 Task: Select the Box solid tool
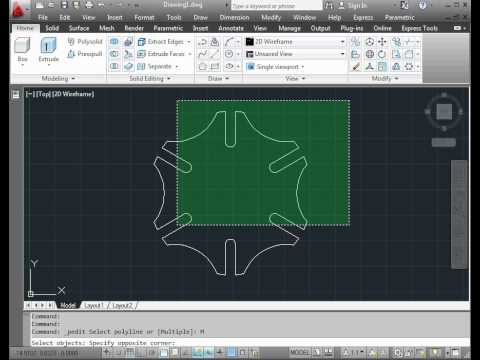pyautogui.click(x=22, y=49)
